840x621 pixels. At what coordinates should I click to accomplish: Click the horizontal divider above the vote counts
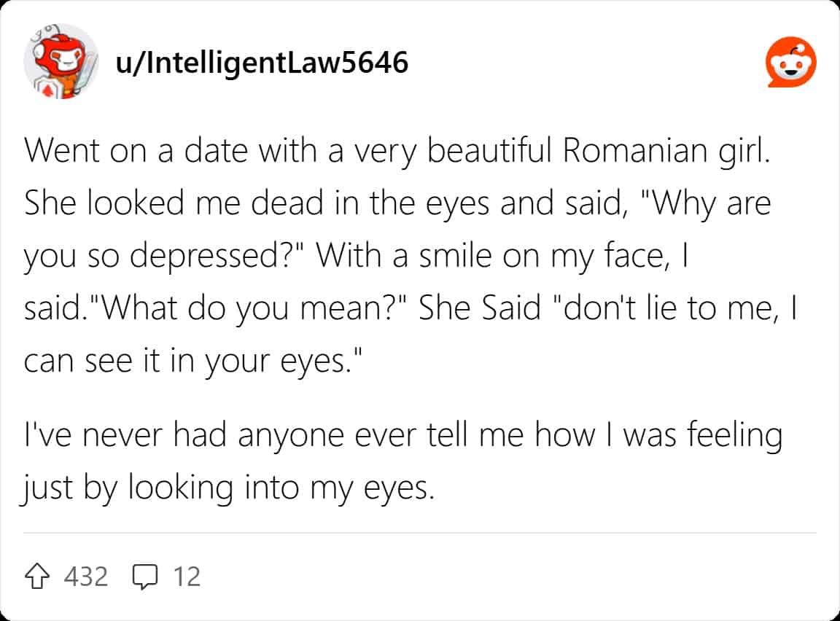(419, 534)
